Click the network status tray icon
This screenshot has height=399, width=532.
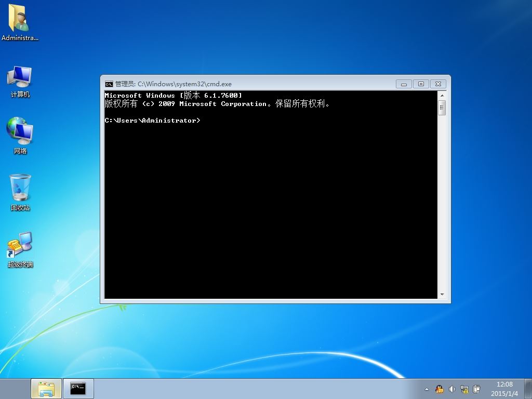point(464,389)
